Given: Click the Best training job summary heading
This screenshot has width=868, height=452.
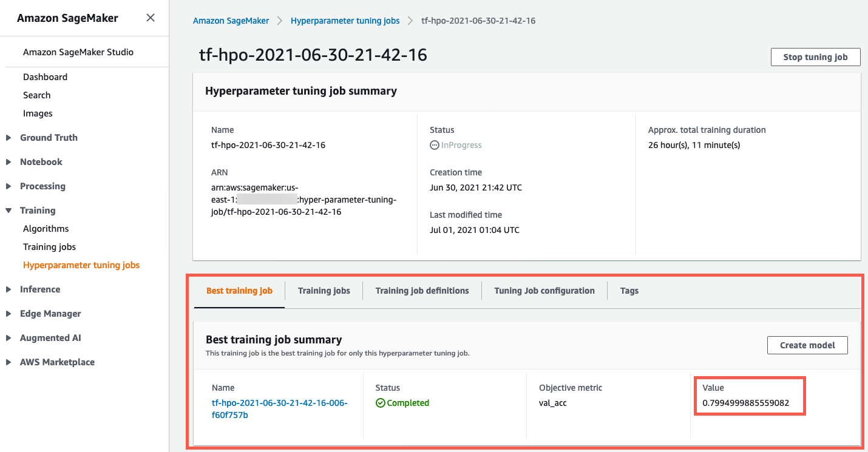Looking at the screenshot, I should click(274, 340).
